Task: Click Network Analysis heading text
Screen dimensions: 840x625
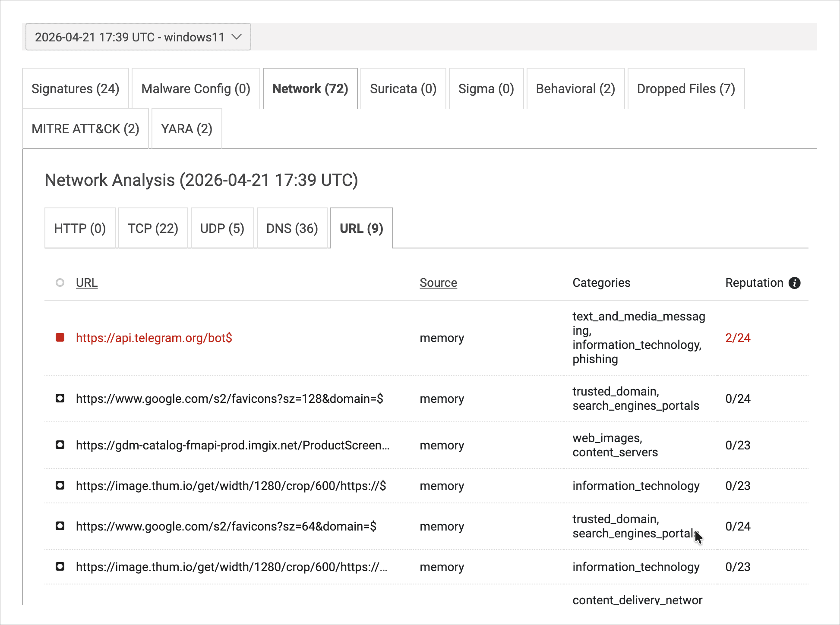Action: tap(202, 180)
